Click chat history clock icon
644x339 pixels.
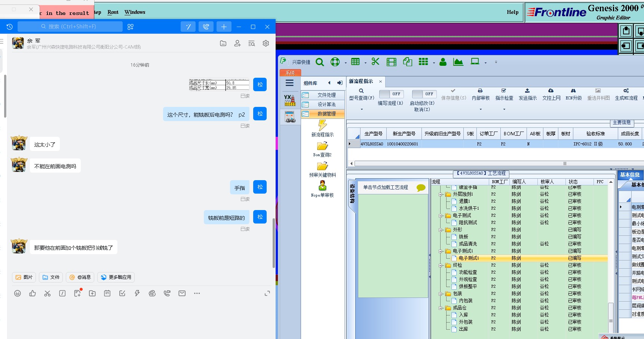[x=10, y=27]
